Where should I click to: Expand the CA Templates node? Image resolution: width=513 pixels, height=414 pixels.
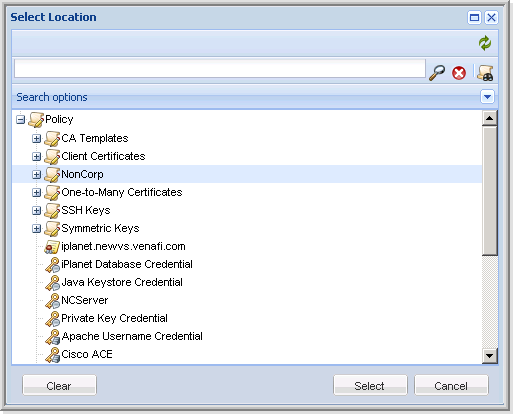click(x=36, y=138)
